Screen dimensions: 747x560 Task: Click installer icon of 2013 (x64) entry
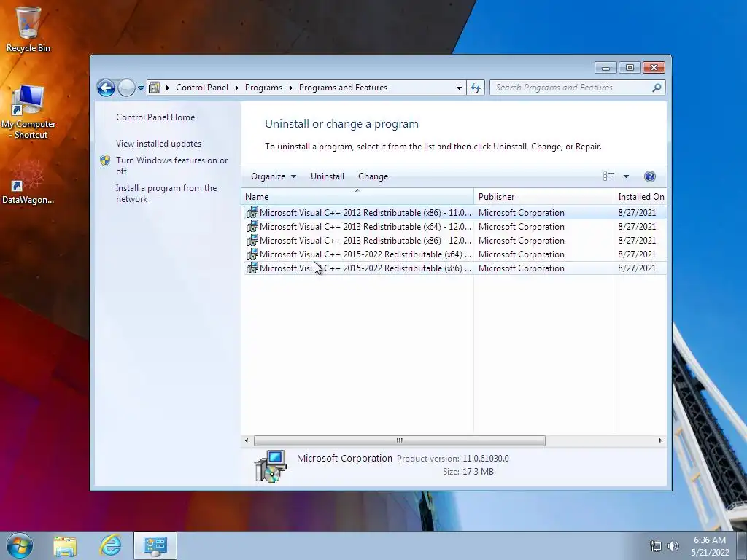pyautogui.click(x=252, y=226)
